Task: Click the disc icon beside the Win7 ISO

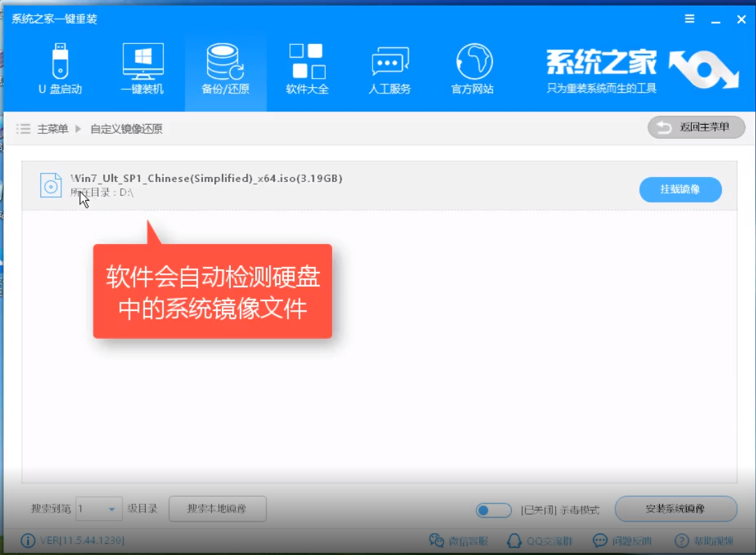Action: 50,185
